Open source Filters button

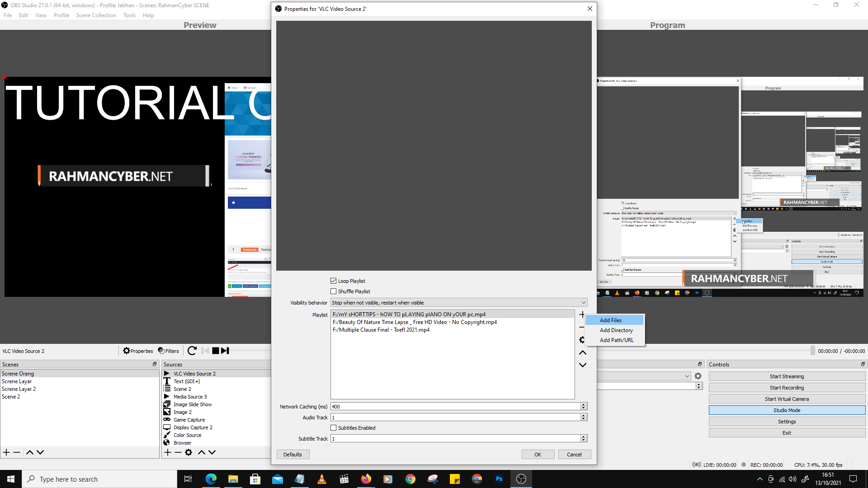coord(169,351)
